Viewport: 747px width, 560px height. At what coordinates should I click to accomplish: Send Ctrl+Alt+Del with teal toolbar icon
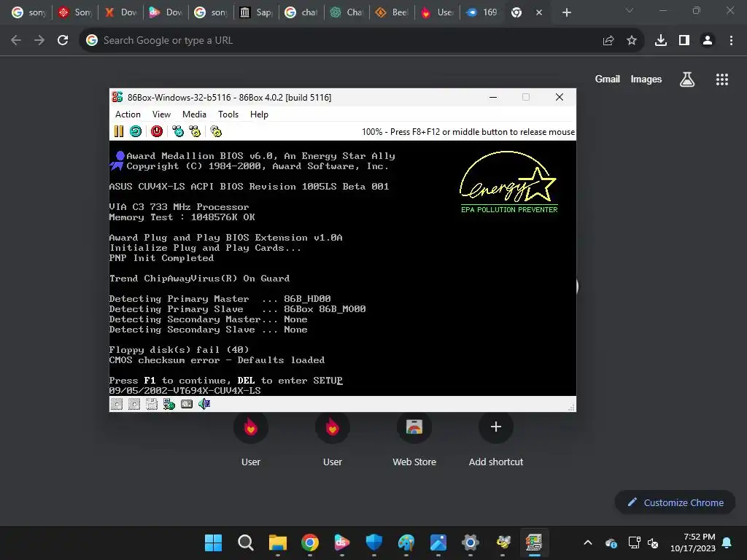(178, 131)
